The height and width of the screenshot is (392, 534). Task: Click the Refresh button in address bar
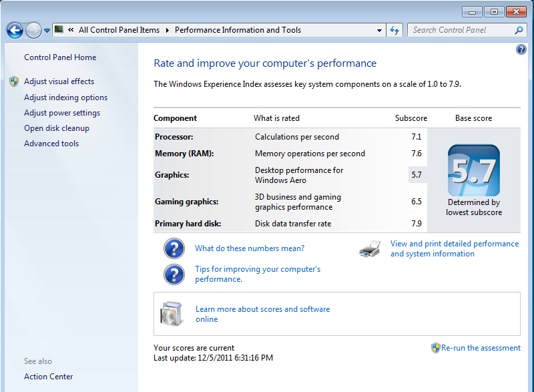tap(394, 30)
